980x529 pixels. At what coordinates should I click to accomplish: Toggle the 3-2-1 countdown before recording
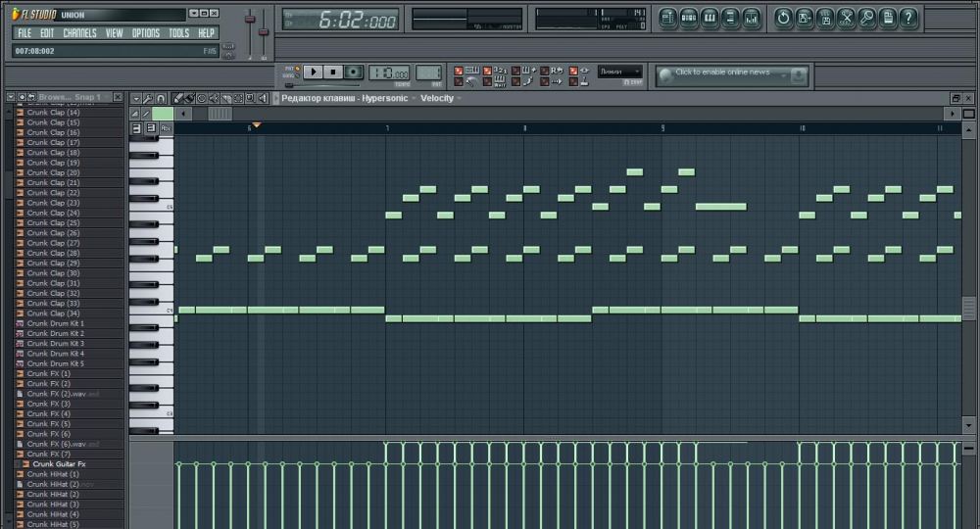pyautogui.click(x=487, y=72)
